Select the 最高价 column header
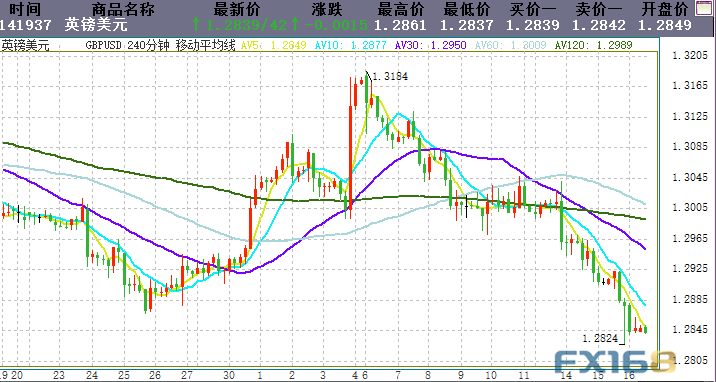The image size is (716, 382). tap(401, 9)
